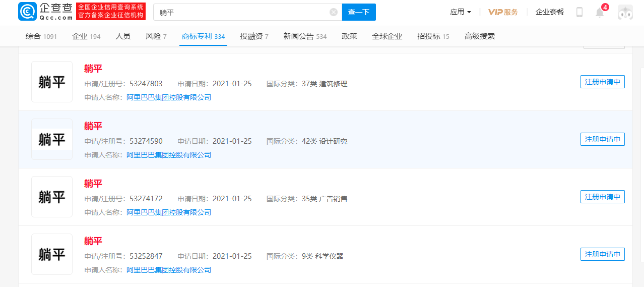The height and width of the screenshot is (287, 644).
Task: Switch to the 投融资 tab
Action: (x=254, y=36)
